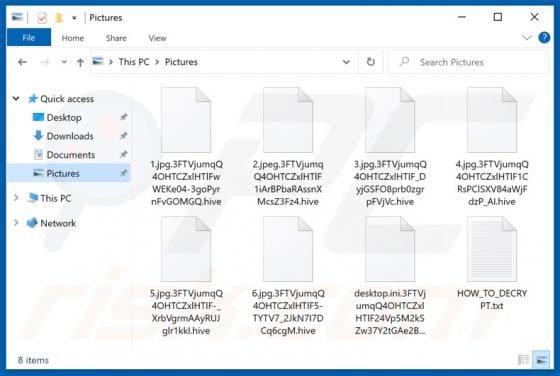560x376 pixels.
Task: Open the Help question mark icon
Action: [x=544, y=37]
